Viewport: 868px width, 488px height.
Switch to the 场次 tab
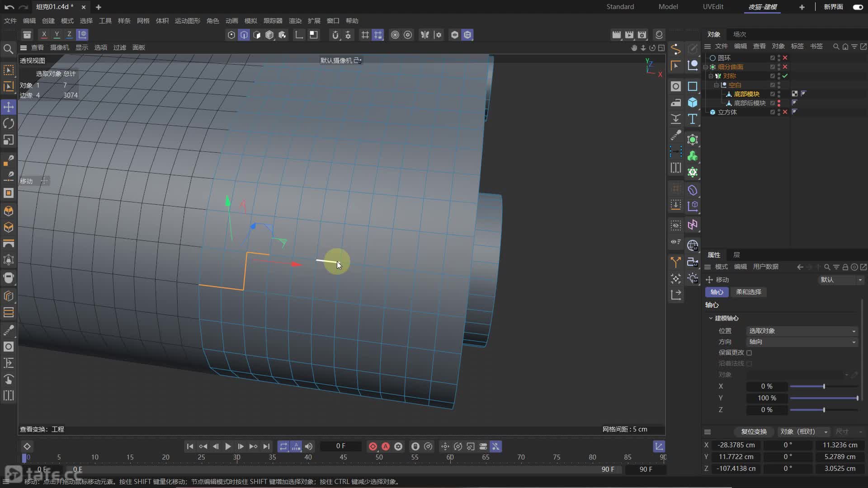tap(740, 34)
